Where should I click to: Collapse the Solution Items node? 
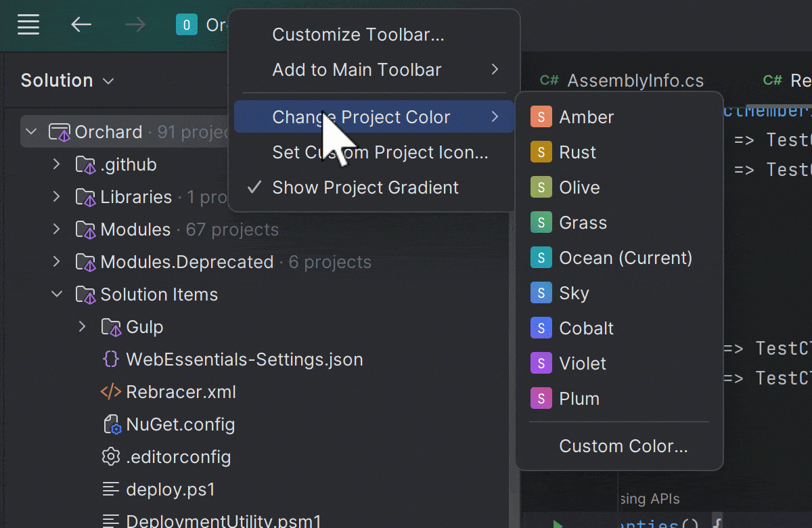tap(56, 294)
